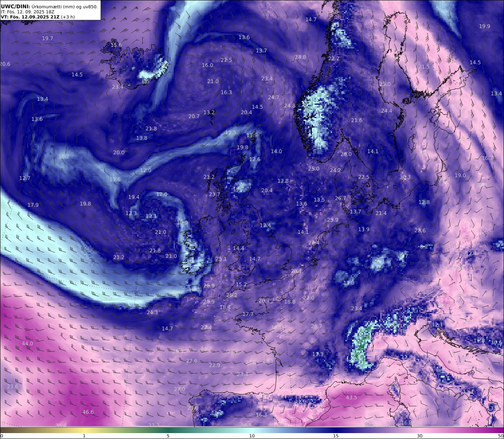Click the colorbar tick label '15'
504x439 pixels.
(336, 436)
